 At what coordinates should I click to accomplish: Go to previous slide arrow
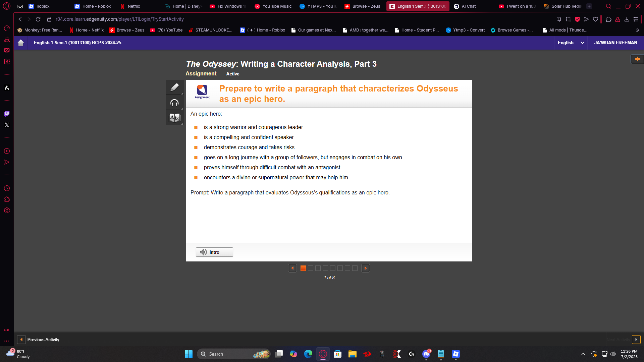tap(292, 268)
